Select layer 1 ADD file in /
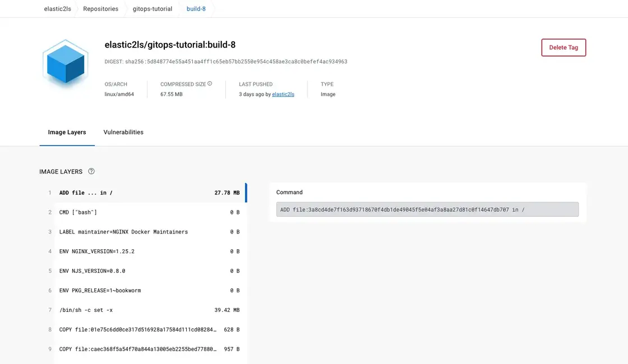Screen dimensions: 628x364 coord(149,193)
